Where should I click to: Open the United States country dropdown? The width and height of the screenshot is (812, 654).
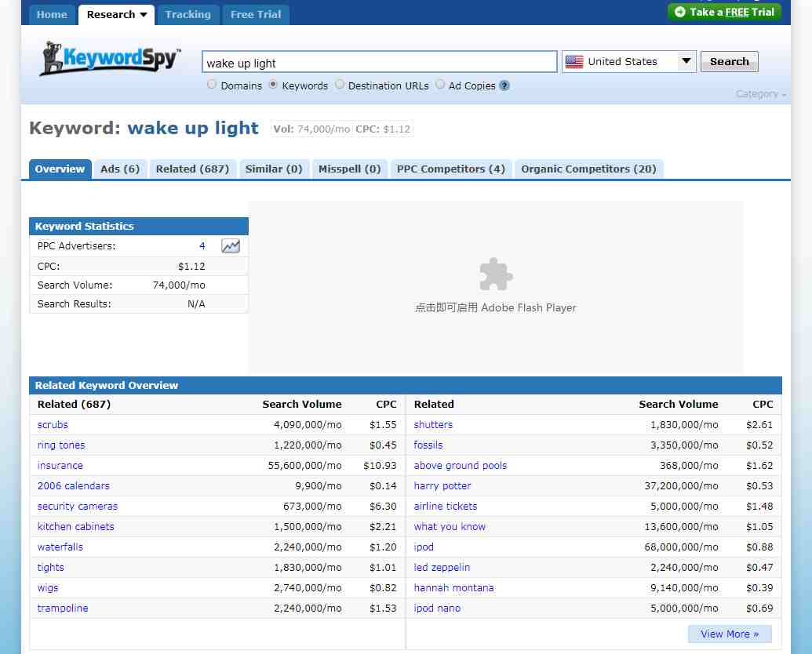[628, 62]
